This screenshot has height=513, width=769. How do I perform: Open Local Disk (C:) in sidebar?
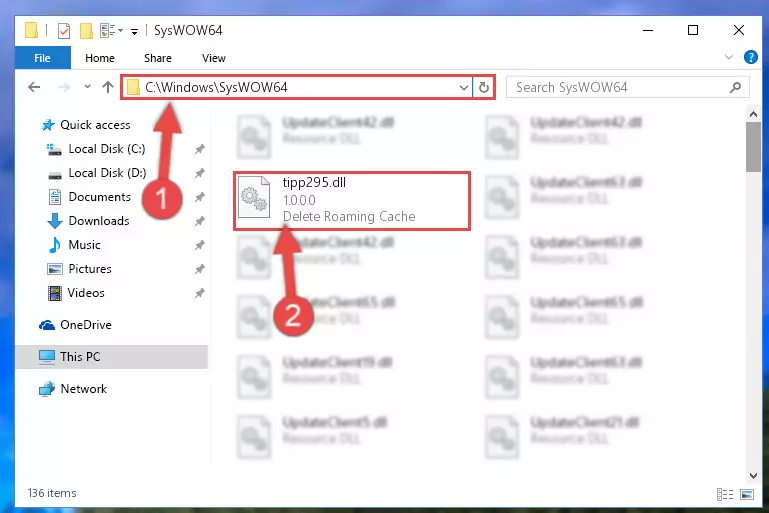tap(106, 149)
